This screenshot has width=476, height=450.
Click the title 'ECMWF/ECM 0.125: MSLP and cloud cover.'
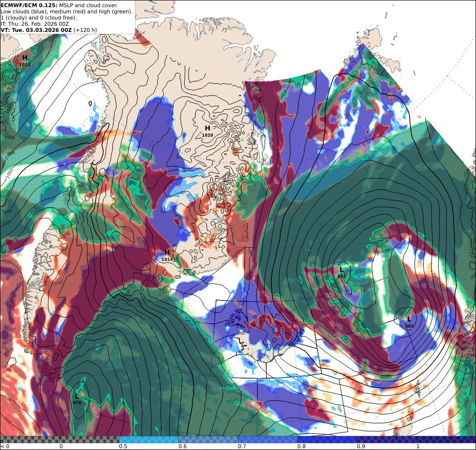59,5
